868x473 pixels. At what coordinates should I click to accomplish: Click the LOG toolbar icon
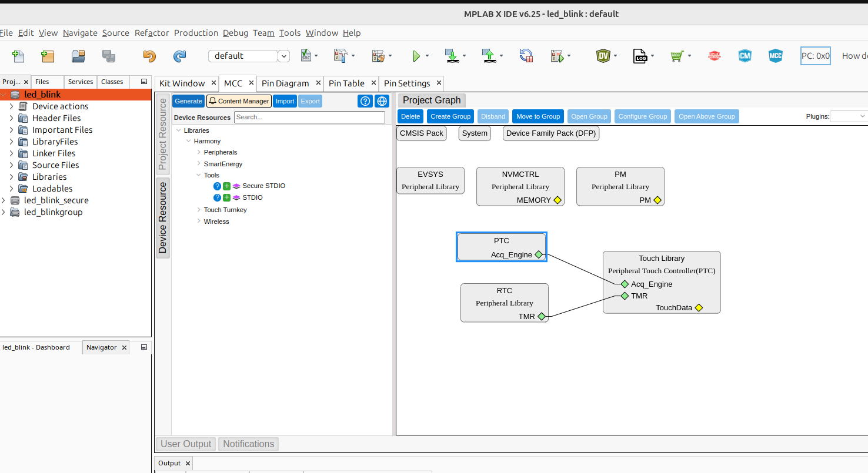pyautogui.click(x=640, y=56)
